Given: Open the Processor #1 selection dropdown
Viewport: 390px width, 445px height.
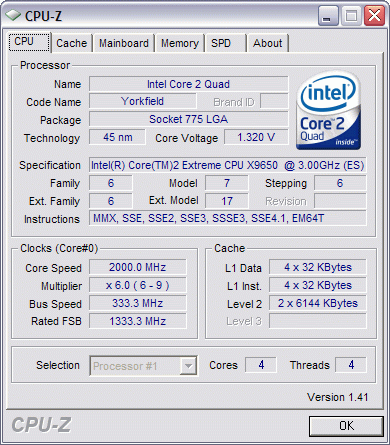Looking at the screenshot, I should (144, 366).
